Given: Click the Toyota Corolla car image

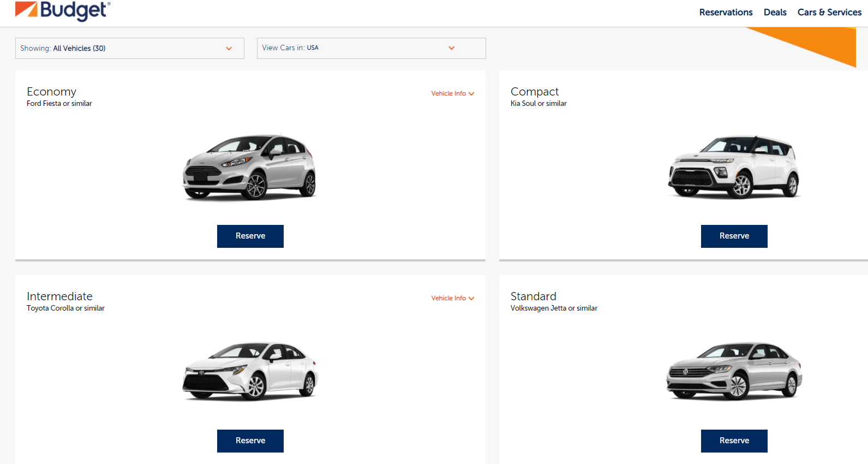Looking at the screenshot, I should [249, 371].
